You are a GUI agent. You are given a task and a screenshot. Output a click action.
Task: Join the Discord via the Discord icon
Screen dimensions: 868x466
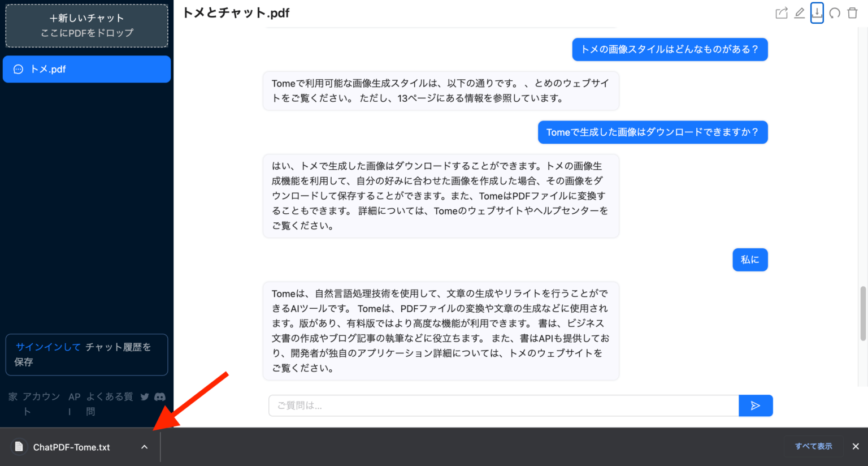(x=160, y=396)
